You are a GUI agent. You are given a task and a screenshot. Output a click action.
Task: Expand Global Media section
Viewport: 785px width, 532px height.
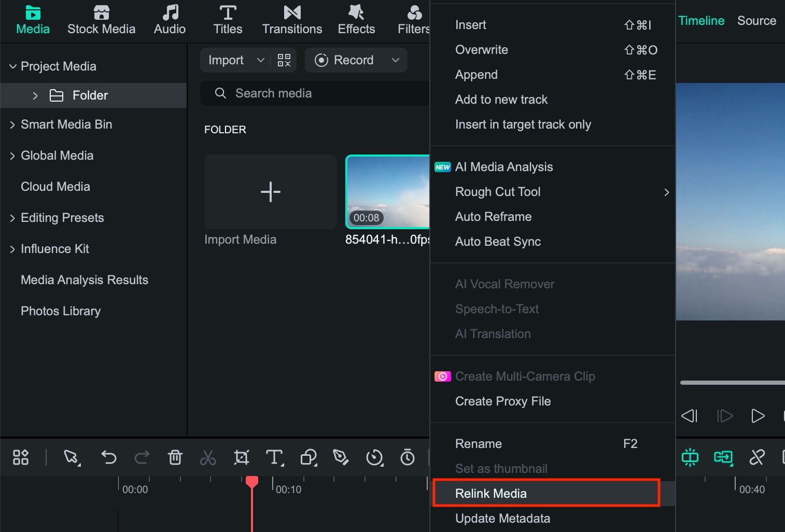(12, 156)
